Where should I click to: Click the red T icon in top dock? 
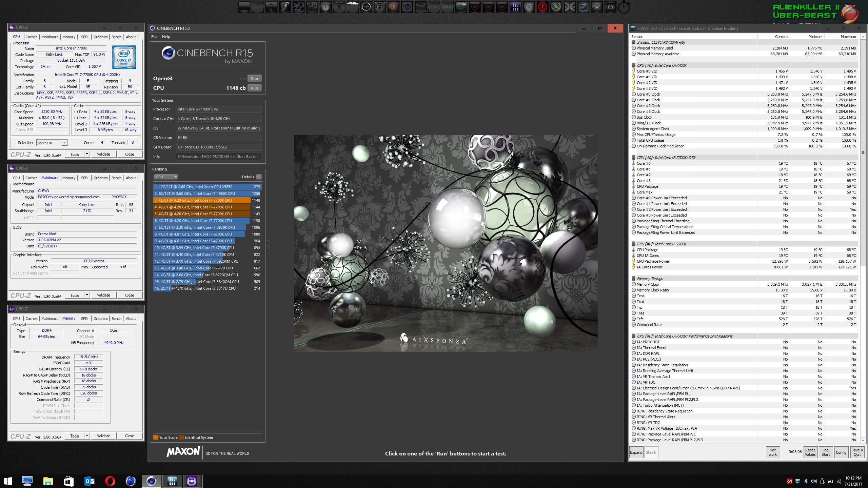coord(542,7)
